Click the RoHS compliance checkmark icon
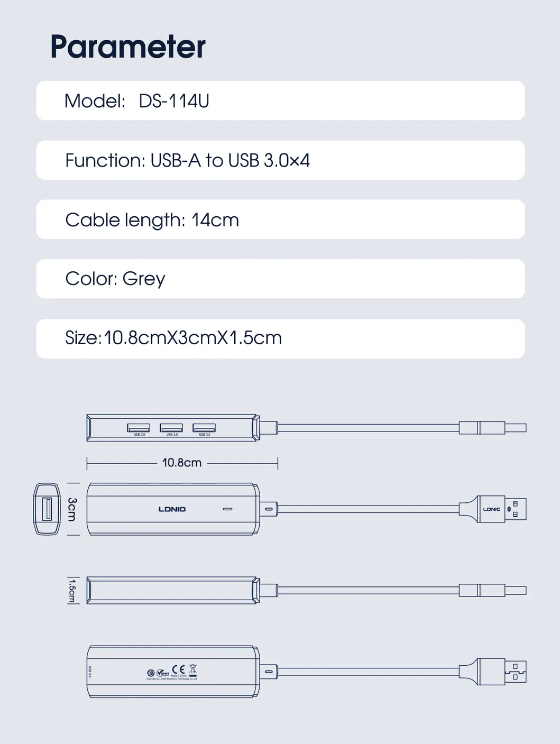Image resolution: width=560 pixels, height=744 pixels. [161, 673]
